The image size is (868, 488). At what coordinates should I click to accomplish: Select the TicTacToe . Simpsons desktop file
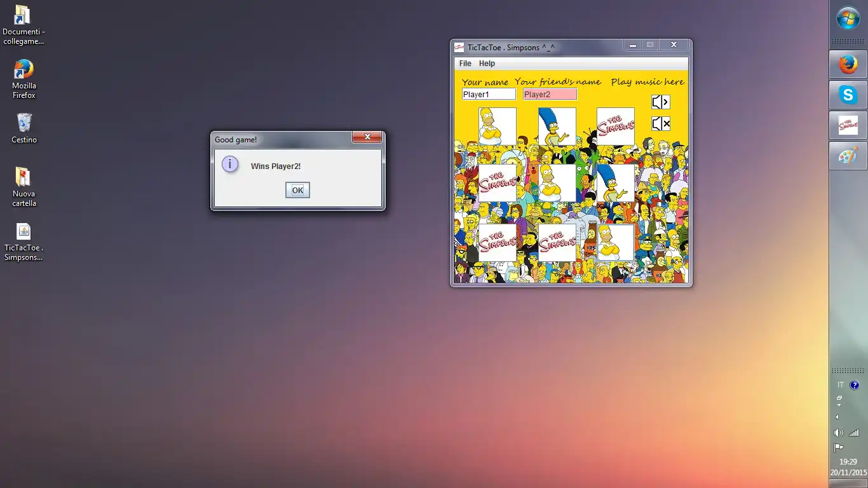[x=24, y=242]
